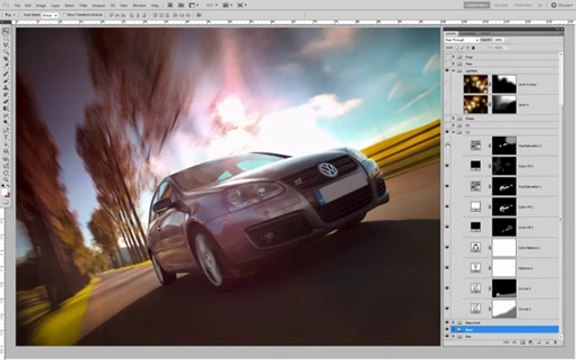Hide the Color Fill 1 layer
The height and width of the screenshot is (360, 576).
coord(447,227)
